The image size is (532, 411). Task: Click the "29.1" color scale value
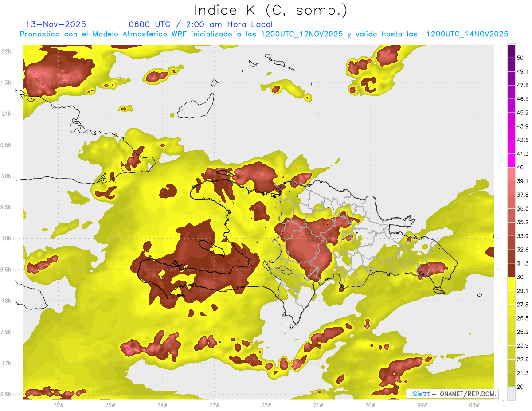[x=523, y=291]
